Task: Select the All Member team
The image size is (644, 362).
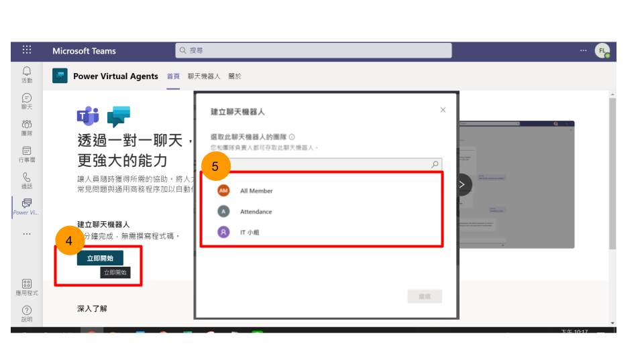Action: (321, 190)
